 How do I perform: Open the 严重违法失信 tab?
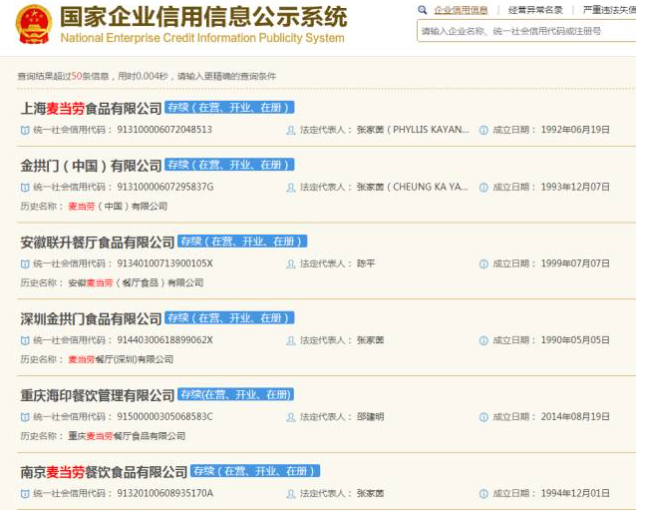(608, 10)
